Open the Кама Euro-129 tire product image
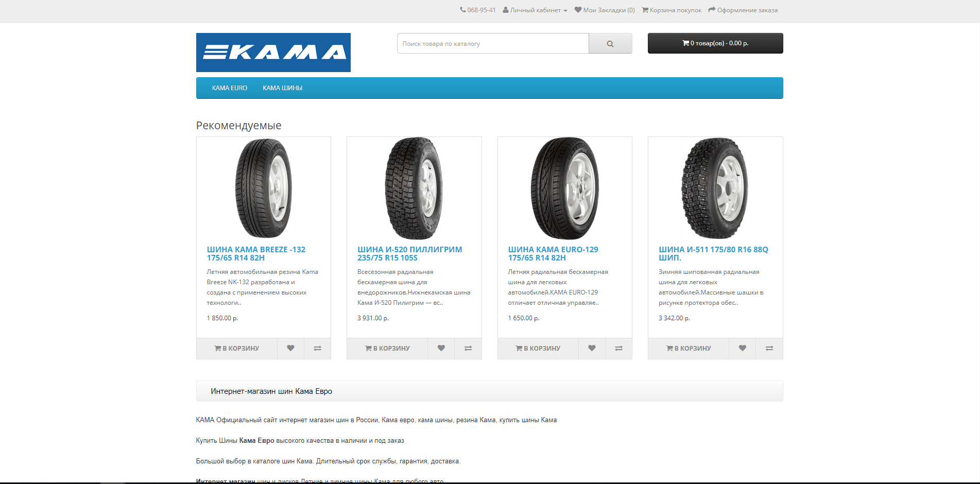This screenshot has height=484, width=980. 565,188
